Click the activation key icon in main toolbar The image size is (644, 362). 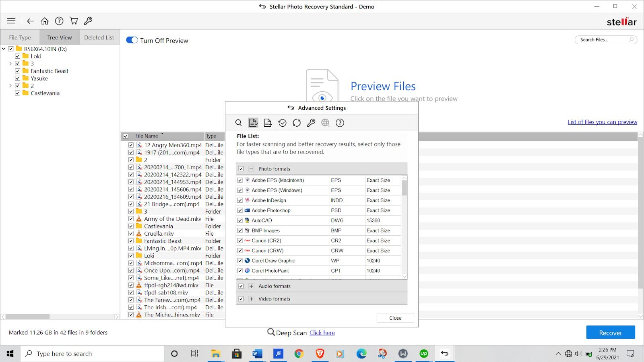88,21
